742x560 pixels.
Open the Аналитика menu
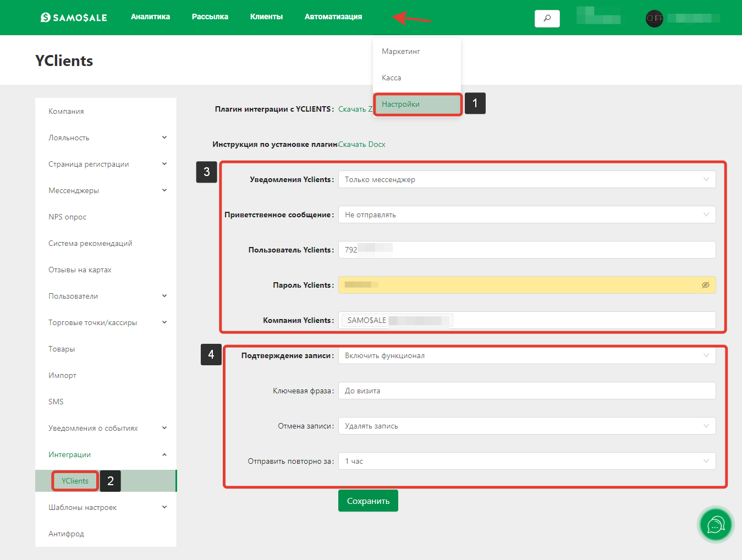click(150, 17)
